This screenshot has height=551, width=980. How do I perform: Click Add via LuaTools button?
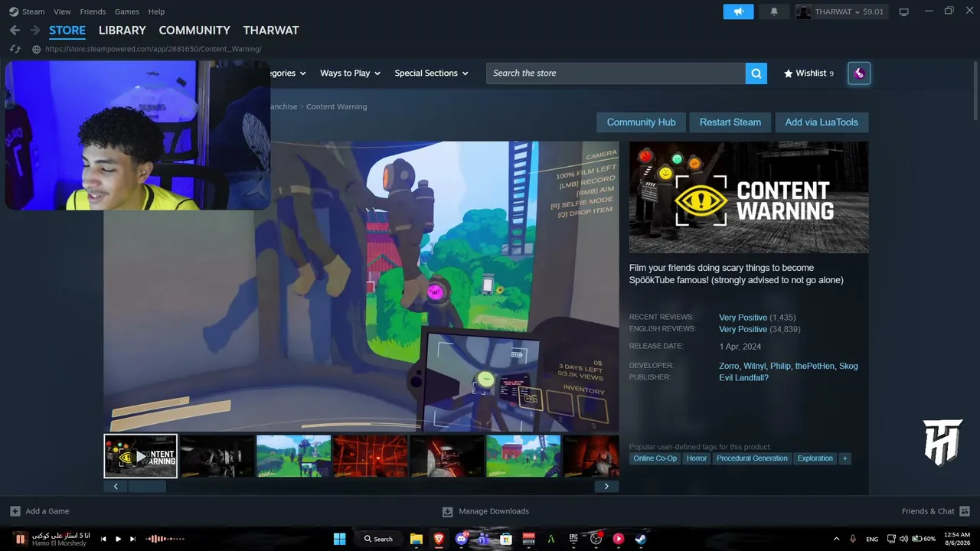(822, 122)
